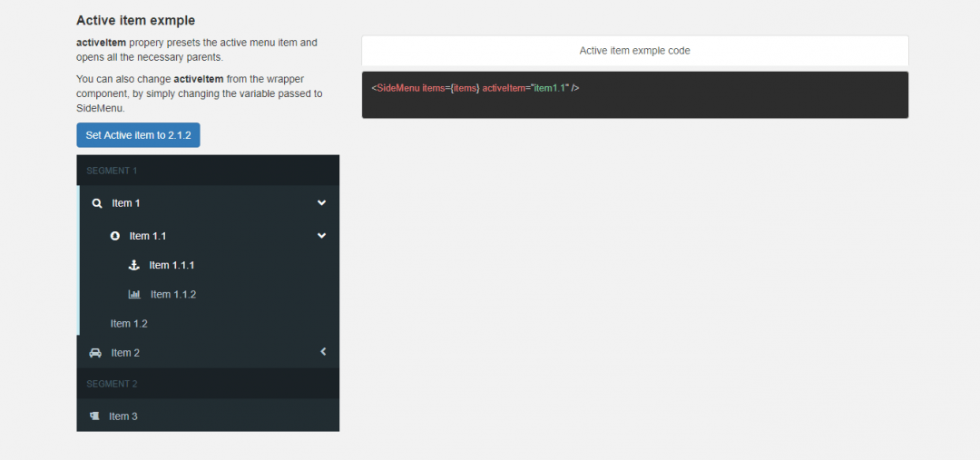Image resolution: width=980 pixels, height=460 pixels.
Task: Click Set Active item to 2.1.2 button
Action: point(138,135)
